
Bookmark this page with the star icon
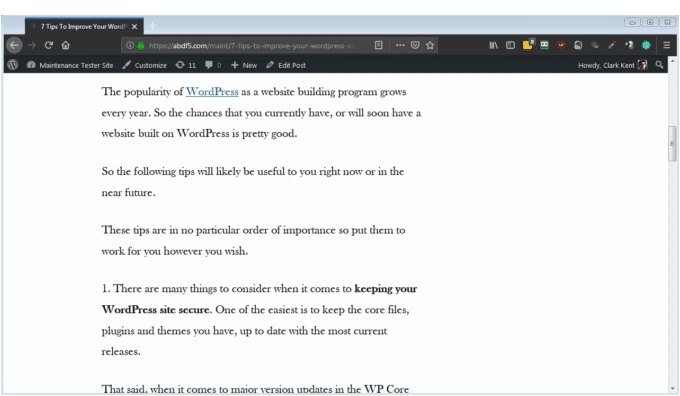(430, 45)
